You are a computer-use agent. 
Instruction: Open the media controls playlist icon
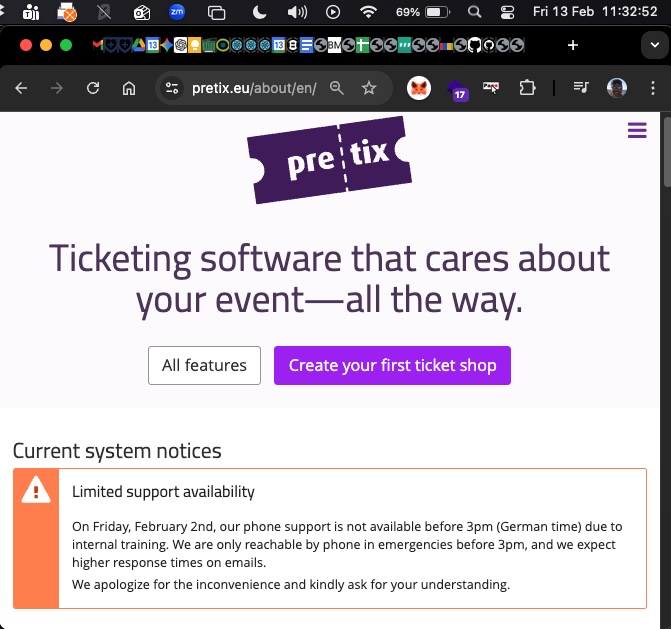coord(581,88)
